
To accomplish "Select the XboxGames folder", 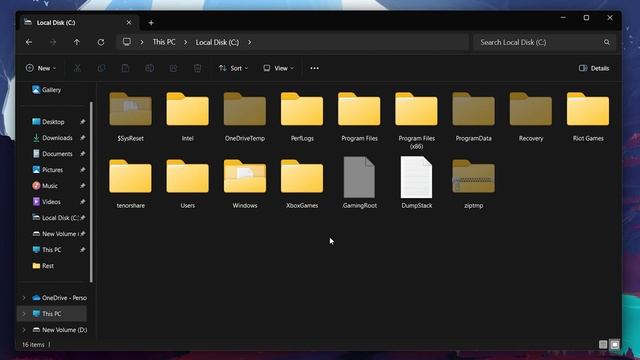I will point(302,184).
